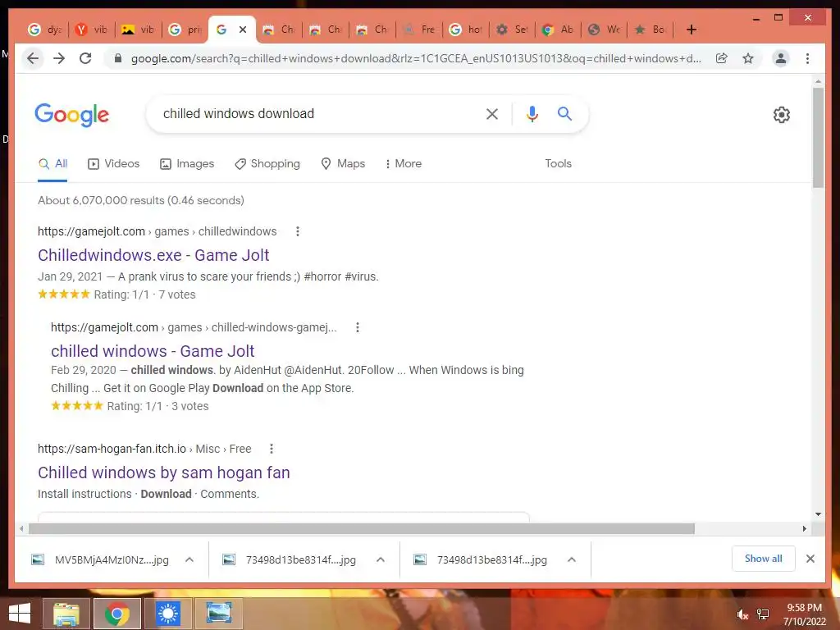The height and width of the screenshot is (630, 840).
Task: Open the blue sun app on taskbar
Action: point(167,614)
